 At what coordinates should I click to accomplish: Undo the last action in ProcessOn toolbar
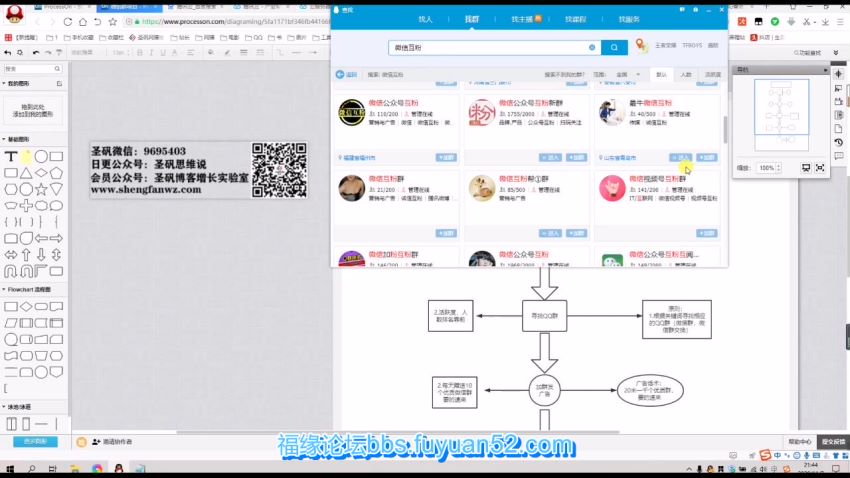(x=36, y=53)
